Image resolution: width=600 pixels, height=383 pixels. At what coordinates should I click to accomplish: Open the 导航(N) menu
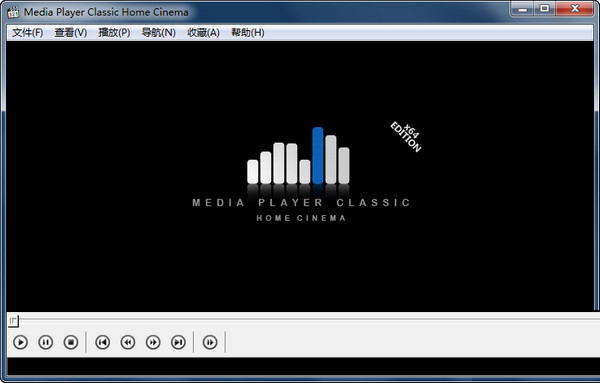click(x=158, y=33)
